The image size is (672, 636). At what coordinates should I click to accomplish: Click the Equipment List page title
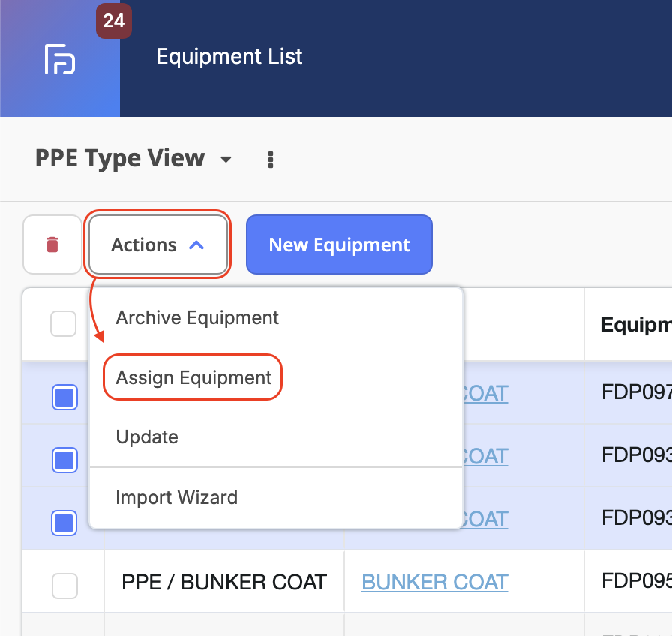pos(229,56)
